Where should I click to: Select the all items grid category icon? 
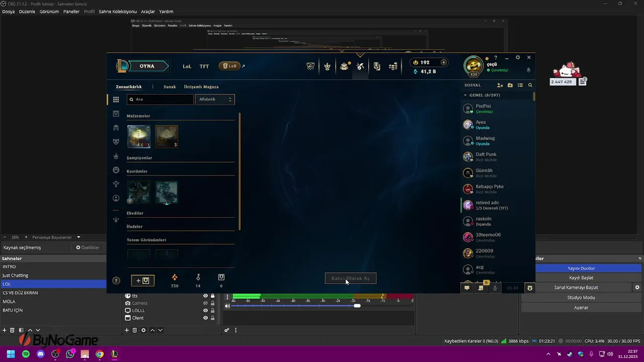116,100
